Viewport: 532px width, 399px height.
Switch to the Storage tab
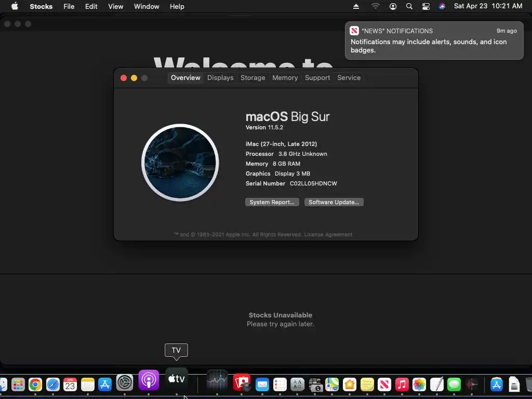coord(253,78)
